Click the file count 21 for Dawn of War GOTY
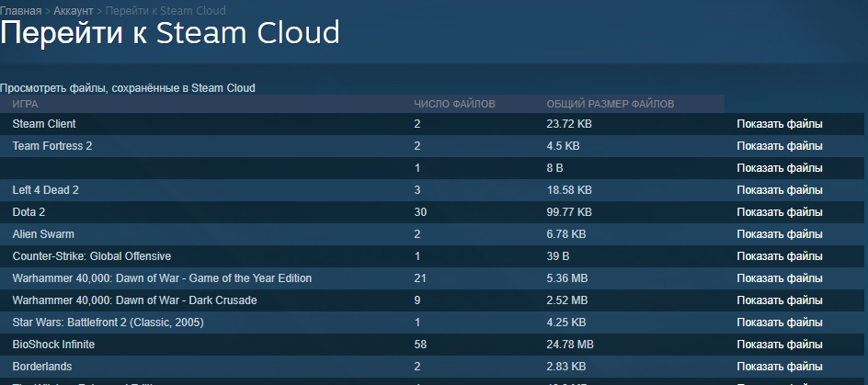 coord(420,278)
